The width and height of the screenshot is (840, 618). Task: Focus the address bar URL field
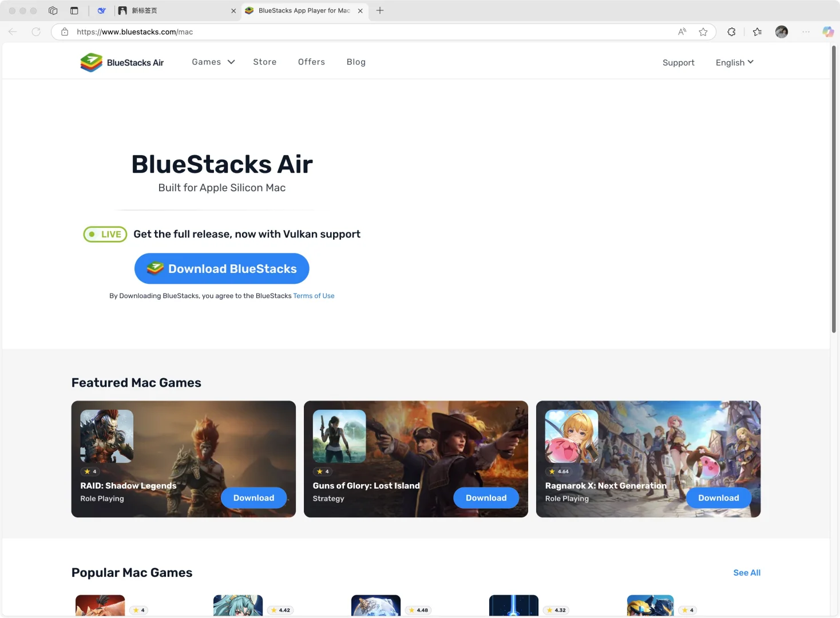coord(372,31)
